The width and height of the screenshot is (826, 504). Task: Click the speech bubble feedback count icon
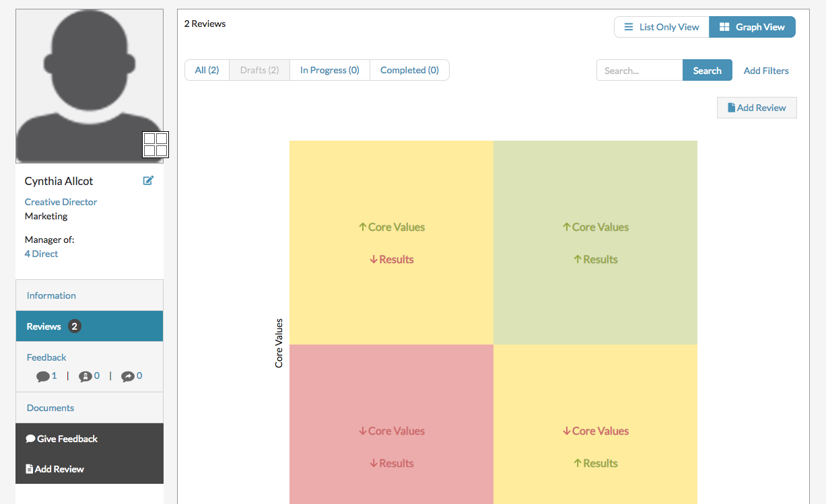coord(43,377)
